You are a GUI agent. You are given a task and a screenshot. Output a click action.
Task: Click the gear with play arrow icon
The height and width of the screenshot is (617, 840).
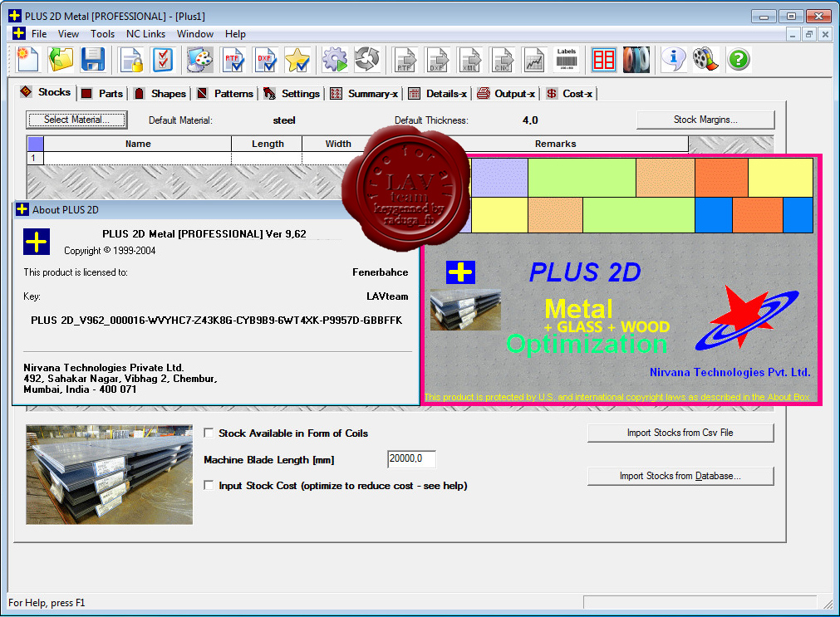point(335,60)
